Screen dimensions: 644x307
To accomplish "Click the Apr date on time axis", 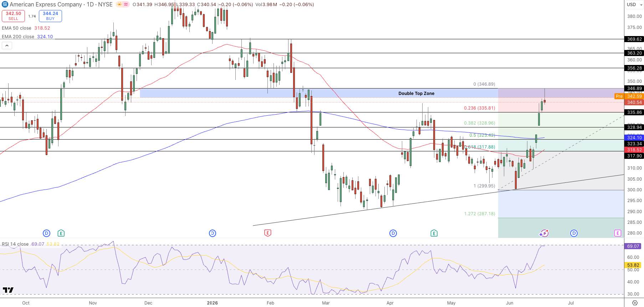I will [x=390, y=303].
